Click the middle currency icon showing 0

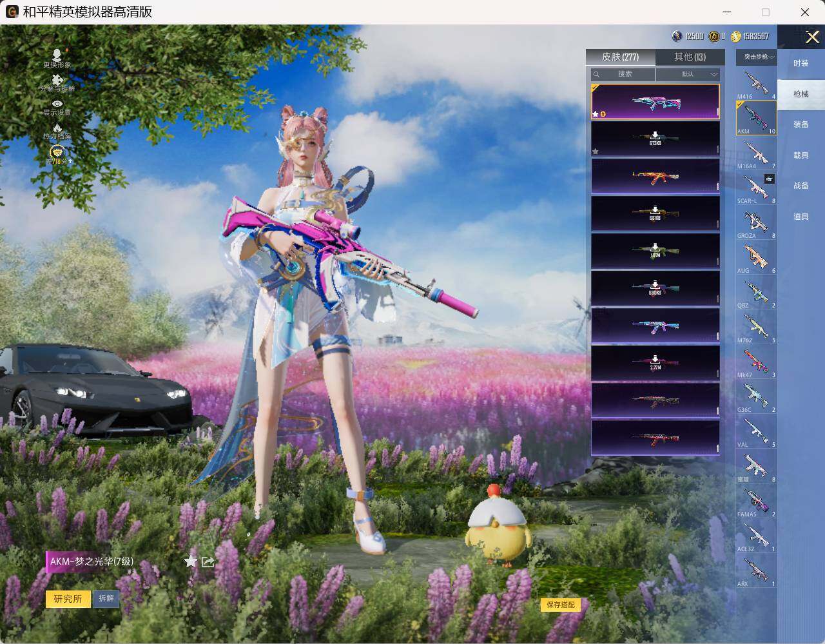click(714, 36)
